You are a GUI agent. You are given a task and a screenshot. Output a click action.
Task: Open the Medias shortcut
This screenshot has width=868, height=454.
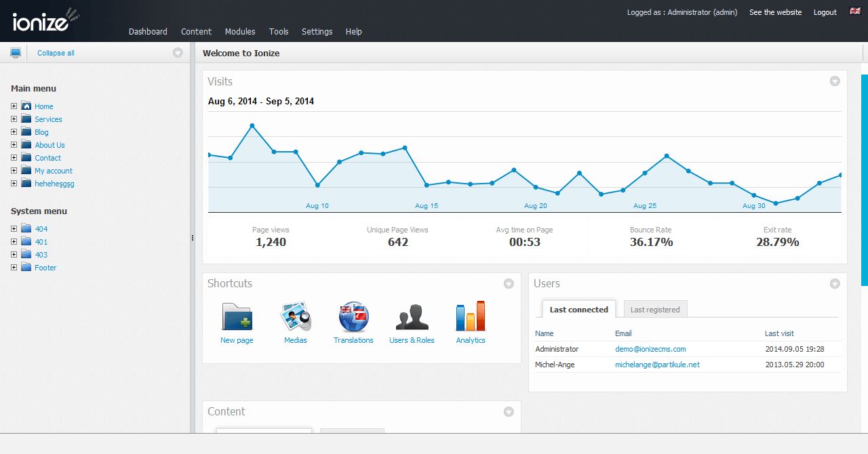pos(295,318)
